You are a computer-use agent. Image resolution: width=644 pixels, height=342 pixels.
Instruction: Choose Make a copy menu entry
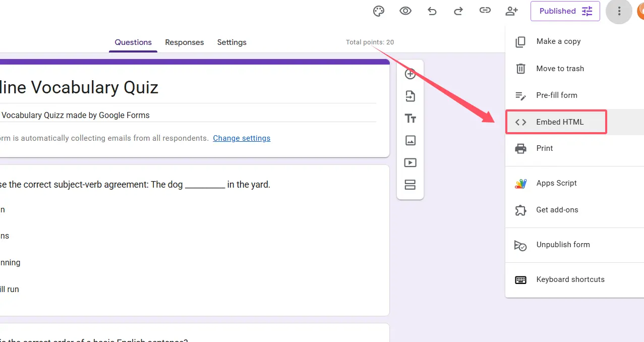click(558, 41)
